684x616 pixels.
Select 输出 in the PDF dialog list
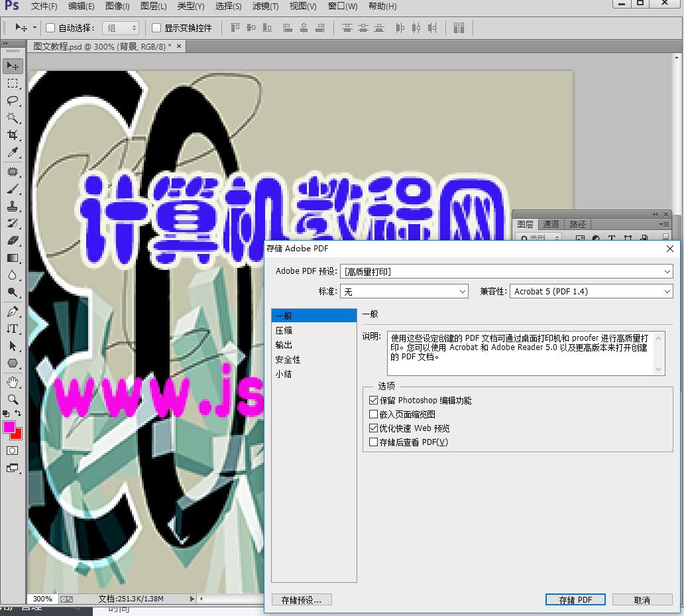point(313,345)
